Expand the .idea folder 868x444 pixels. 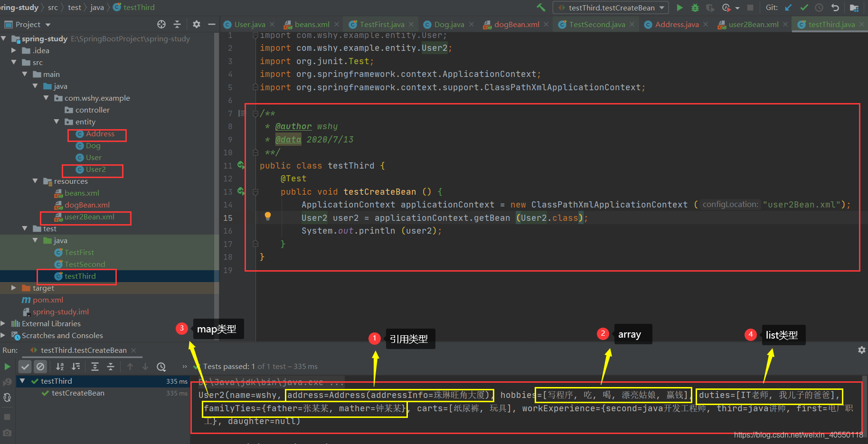pos(14,50)
